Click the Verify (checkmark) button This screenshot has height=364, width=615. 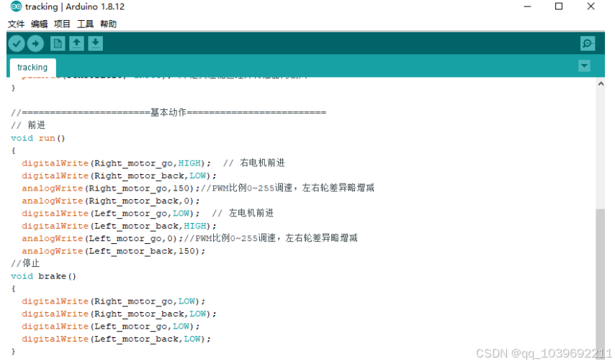coord(17,43)
